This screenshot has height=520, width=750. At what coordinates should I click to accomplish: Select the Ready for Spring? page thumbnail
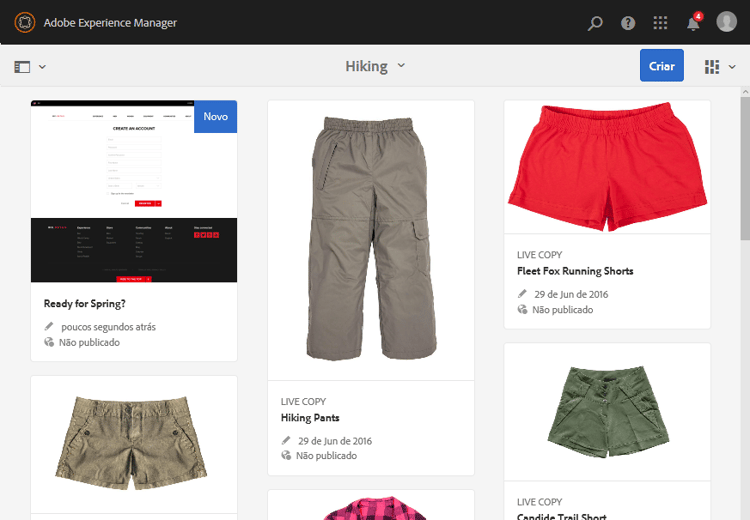pos(134,191)
